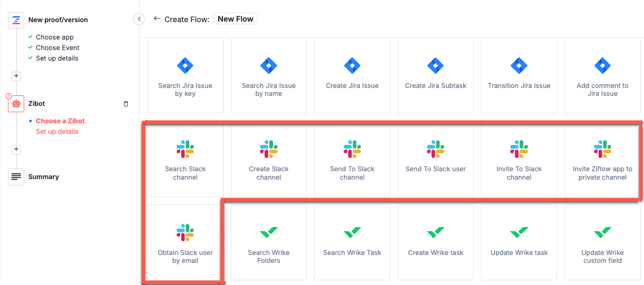This screenshot has height=285, width=644.
Task: Select the Search Jira Issue by key tile
Action: [x=185, y=75]
